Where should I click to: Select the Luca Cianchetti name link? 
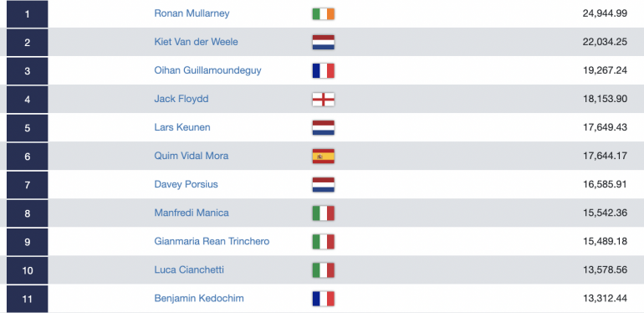pos(189,269)
